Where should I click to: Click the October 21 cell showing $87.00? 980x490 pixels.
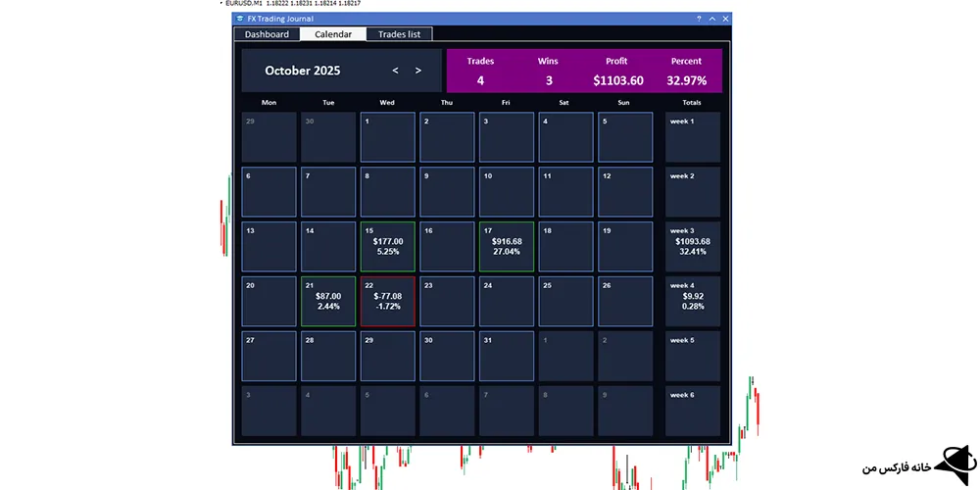coord(328,301)
